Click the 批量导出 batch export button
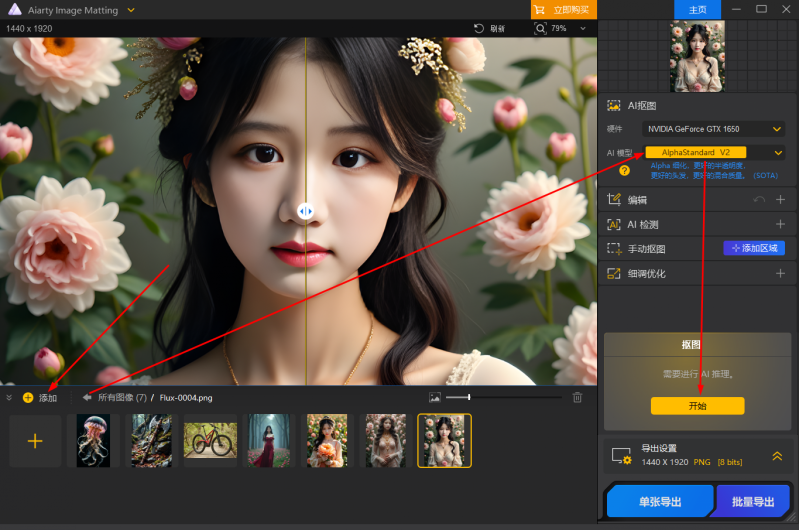Image resolution: width=799 pixels, height=530 pixels. click(x=753, y=501)
